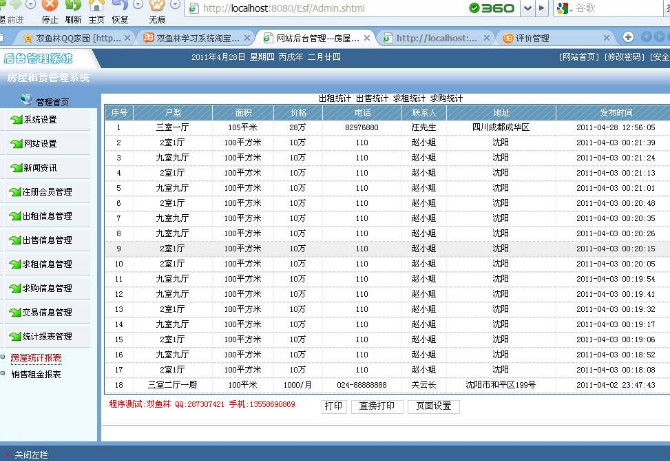This screenshot has height=461, width=670.
Task: Open dropdown arrow next to 无痕 icon
Action: (175, 5)
